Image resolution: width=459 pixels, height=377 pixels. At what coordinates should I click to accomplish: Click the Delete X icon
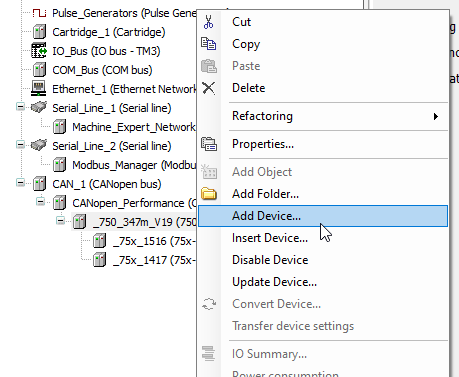tap(209, 88)
